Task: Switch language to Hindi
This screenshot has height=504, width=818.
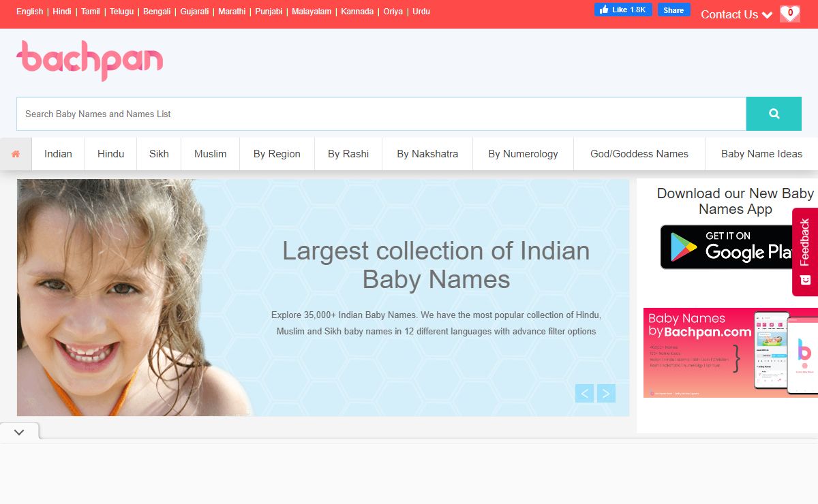Action: pyautogui.click(x=62, y=12)
